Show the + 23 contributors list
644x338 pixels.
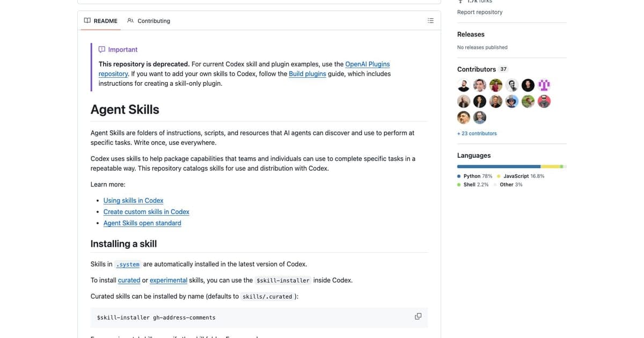coord(477,134)
